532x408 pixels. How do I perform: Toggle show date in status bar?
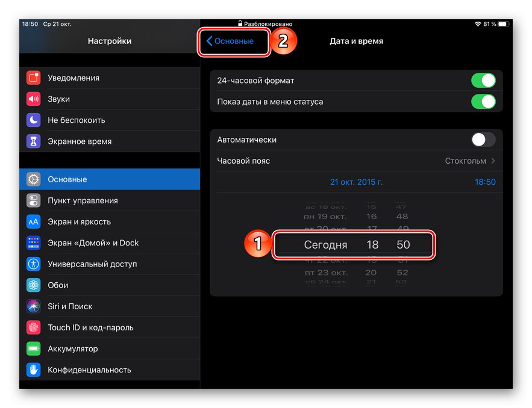click(x=483, y=102)
